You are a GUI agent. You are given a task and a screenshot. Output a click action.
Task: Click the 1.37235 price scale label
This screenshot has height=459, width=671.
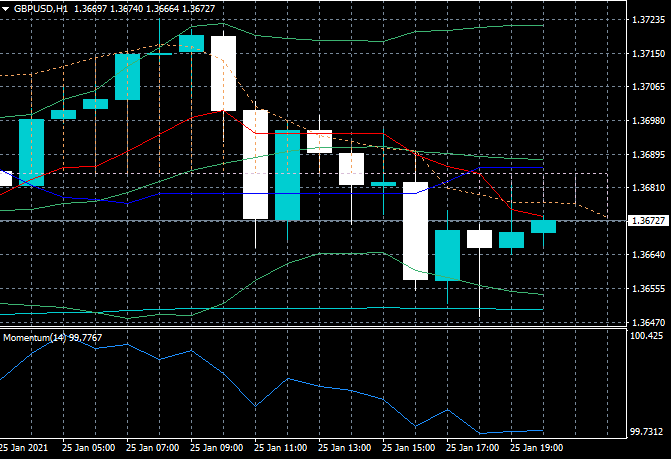click(x=648, y=20)
